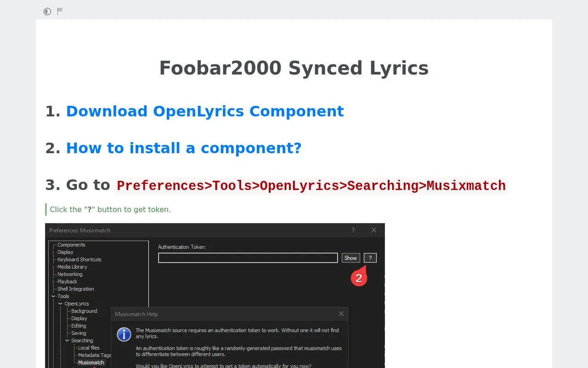Screen dimensions: 588x368
Task: Click the Authentication Token input field
Action: 248,258
